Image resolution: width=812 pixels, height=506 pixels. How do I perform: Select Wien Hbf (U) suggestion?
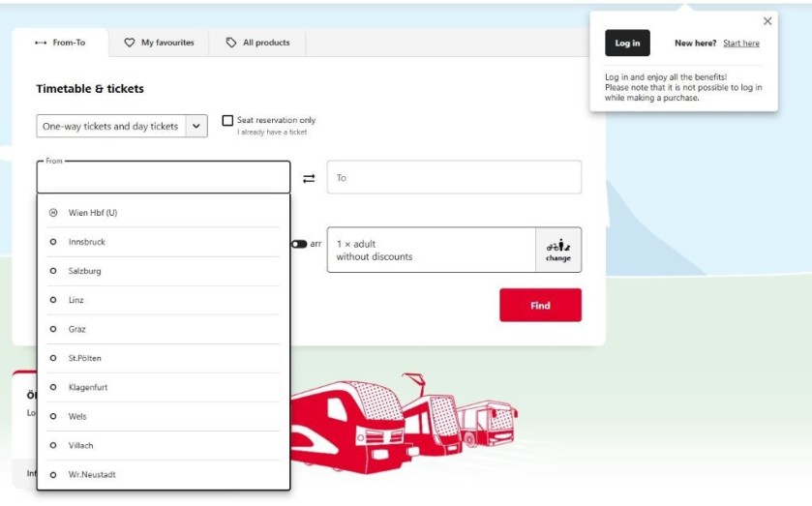click(x=164, y=212)
